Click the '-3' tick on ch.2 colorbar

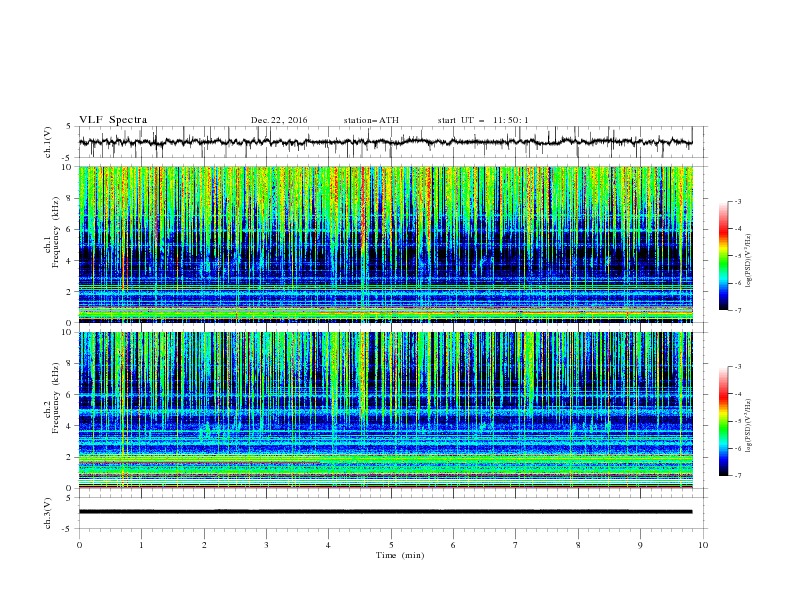coord(737,367)
